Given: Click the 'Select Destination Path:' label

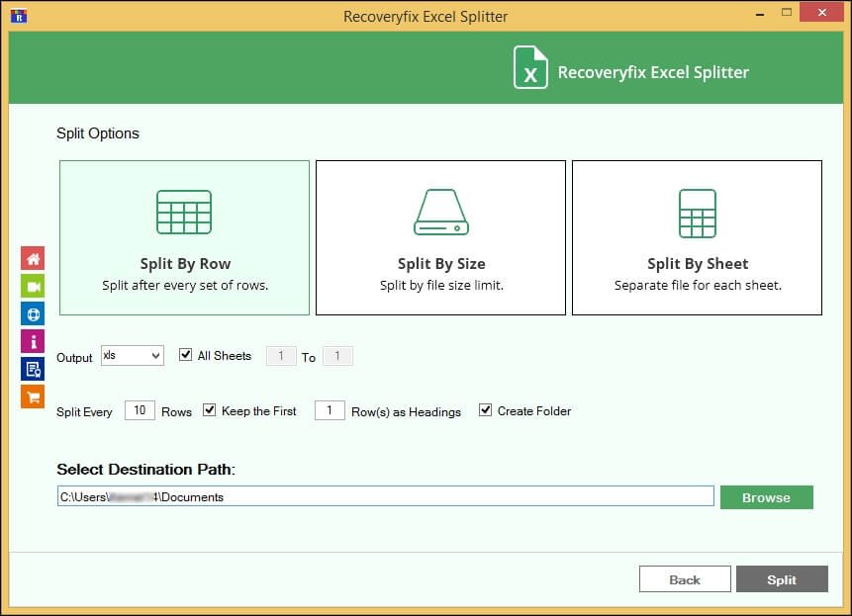Looking at the screenshot, I should point(145,470).
